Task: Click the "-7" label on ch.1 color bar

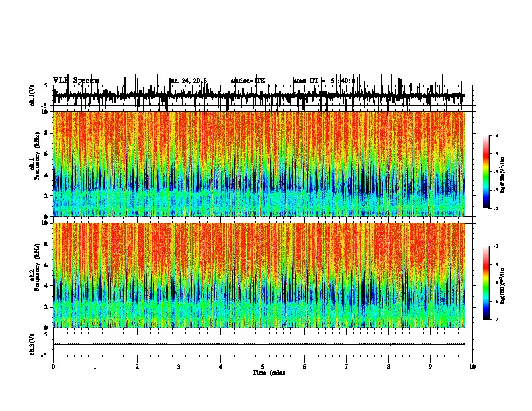Action: 495,208
